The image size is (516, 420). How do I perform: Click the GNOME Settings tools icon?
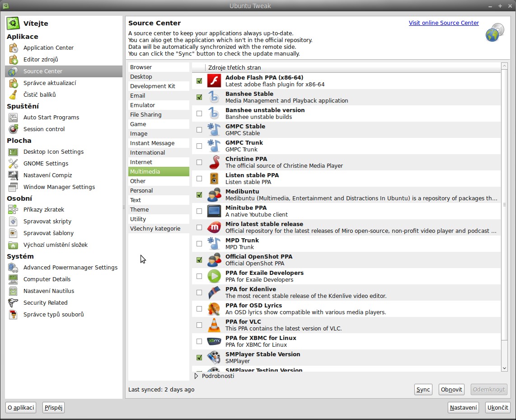click(x=14, y=164)
